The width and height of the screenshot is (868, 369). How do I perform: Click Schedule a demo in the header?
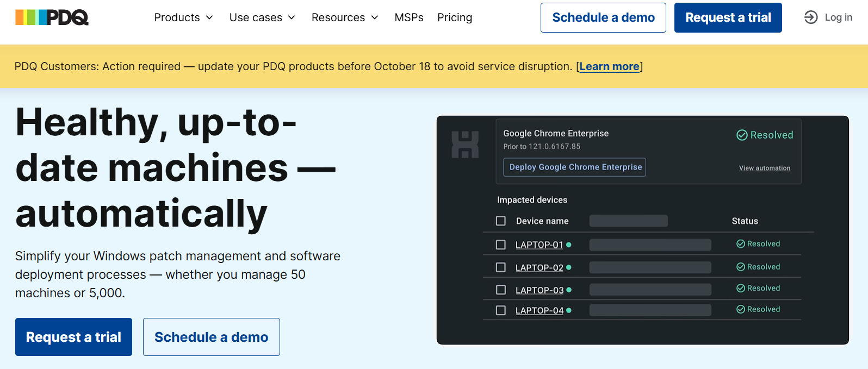[x=603, y=17]
